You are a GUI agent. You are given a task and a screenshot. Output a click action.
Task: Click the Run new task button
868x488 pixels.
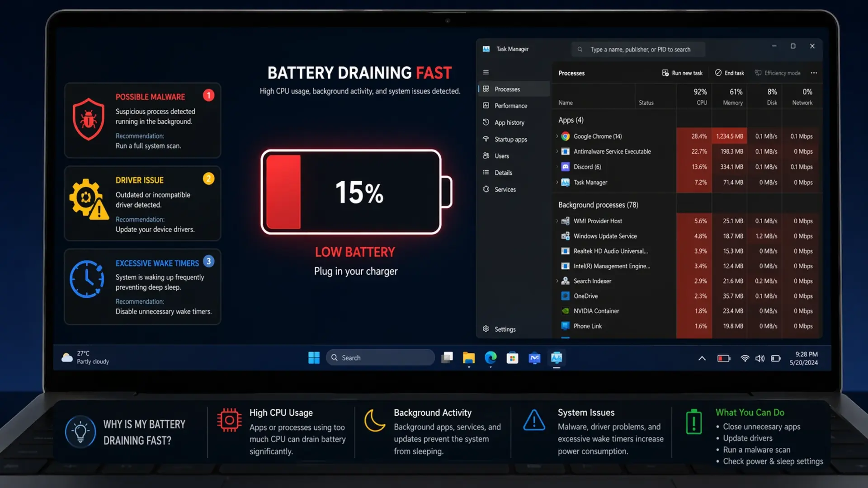pos(682,73)
